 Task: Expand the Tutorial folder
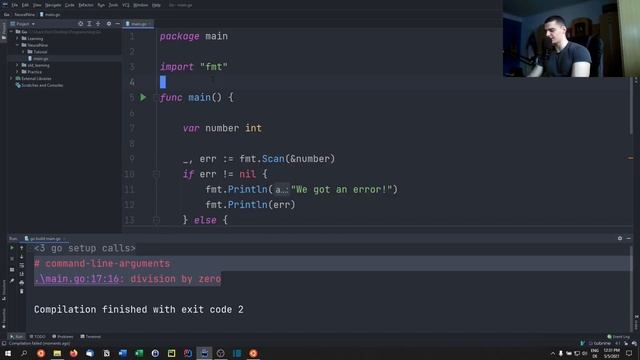[23, 52]
